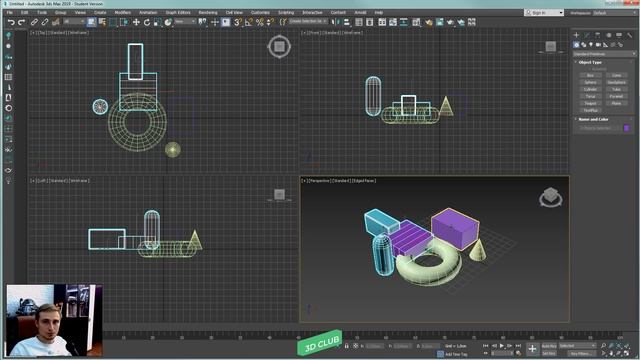Click the Cylinder primitive button
Screen dimensions: 640x360
(590, 89)
